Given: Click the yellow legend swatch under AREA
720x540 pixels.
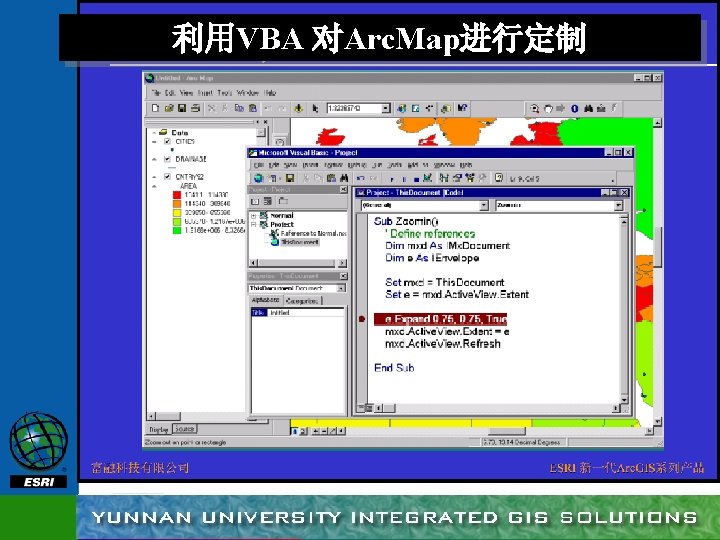Looking at the screenshot, I should [x=177, y=213].
